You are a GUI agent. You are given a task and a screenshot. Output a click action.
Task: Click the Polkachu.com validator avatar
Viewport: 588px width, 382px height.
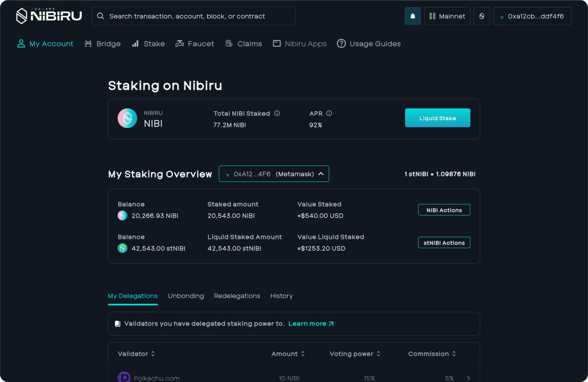coord(124,377)
